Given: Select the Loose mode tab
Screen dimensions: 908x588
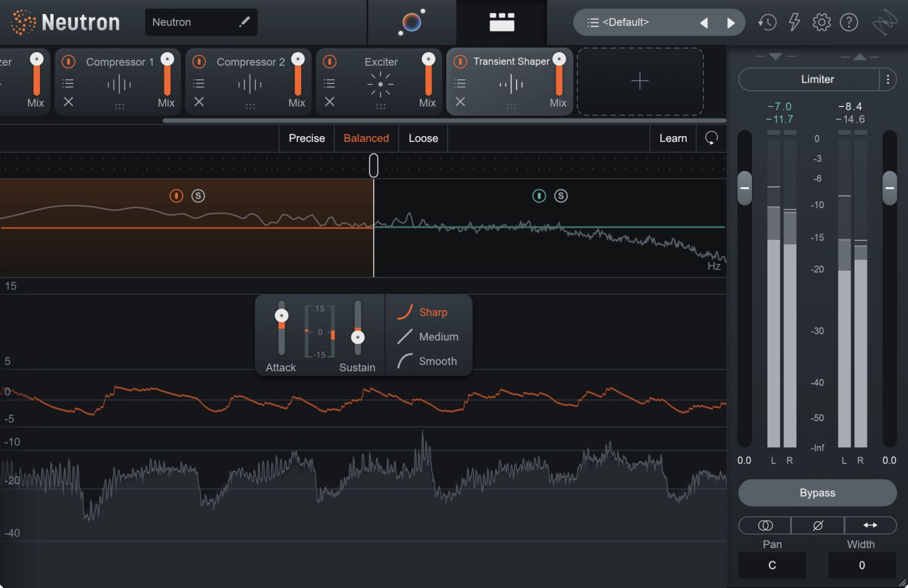Looking at the screenshot, I should pyautogui.click(x=423, y=138).
